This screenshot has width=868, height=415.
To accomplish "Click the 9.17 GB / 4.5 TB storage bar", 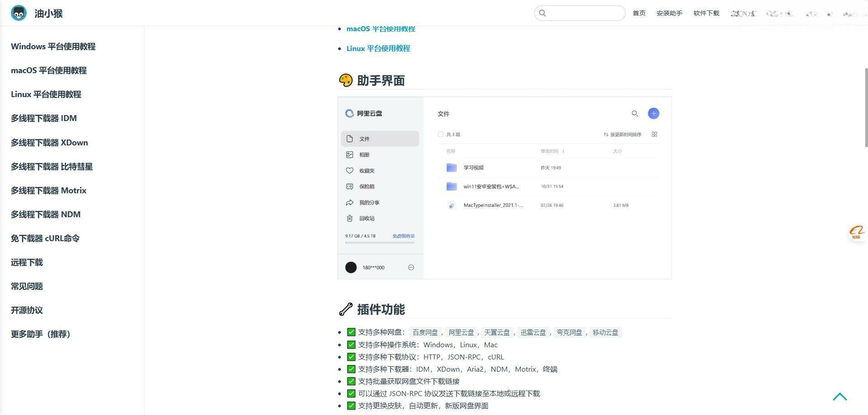I will 380,243.
